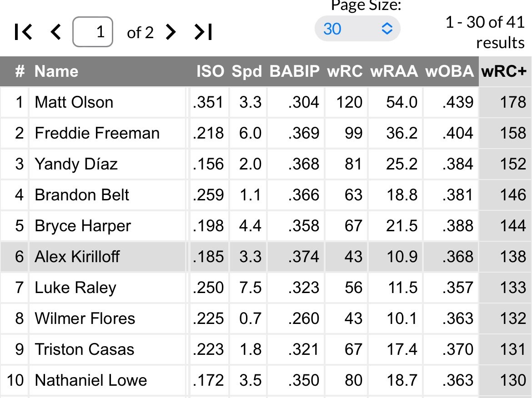
Task: Go to the previous results page
Action: coord(55,32)
